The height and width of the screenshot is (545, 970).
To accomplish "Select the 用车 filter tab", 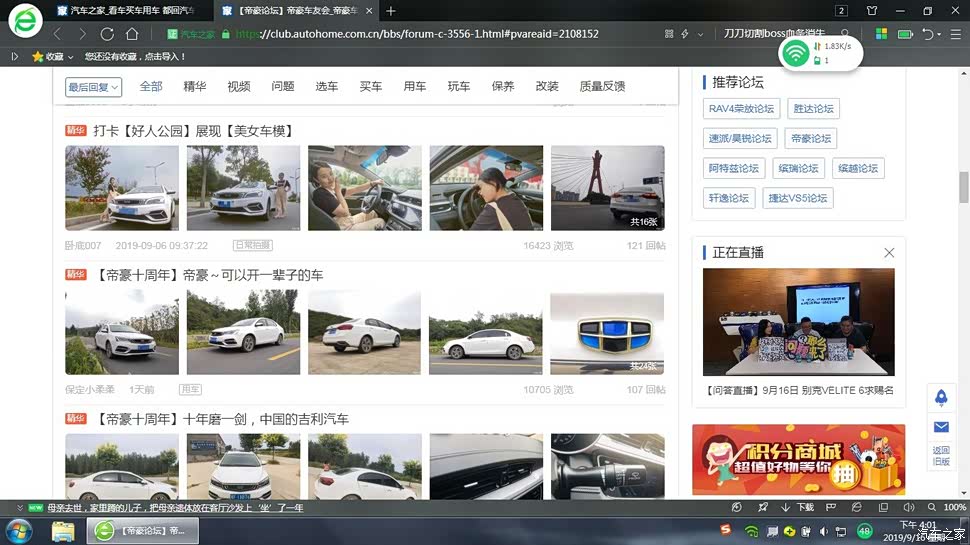I will pos(414,87).
